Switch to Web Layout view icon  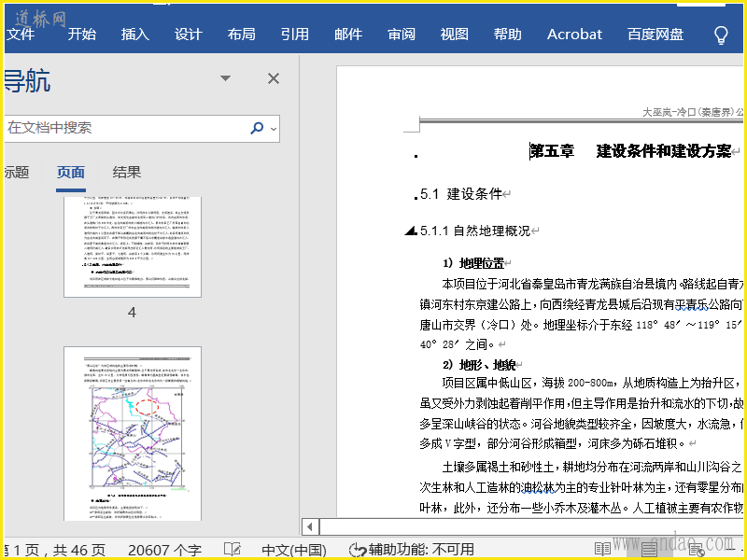coord(696,550)
